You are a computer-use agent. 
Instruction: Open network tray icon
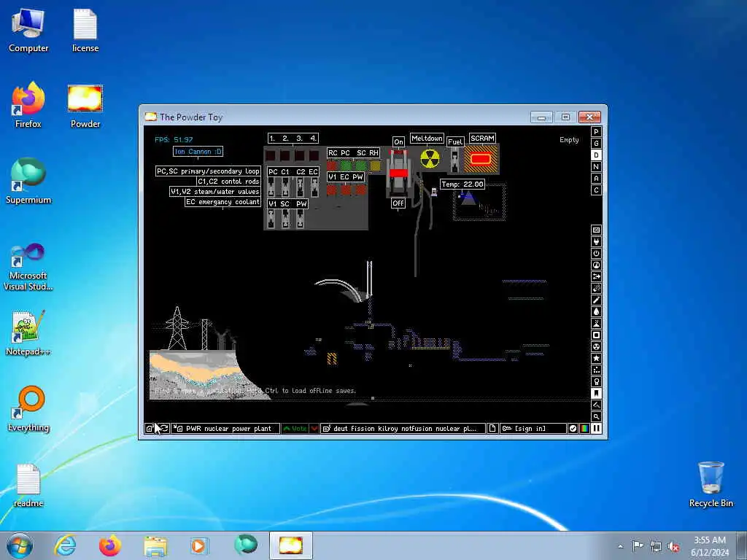pos(656,546)
